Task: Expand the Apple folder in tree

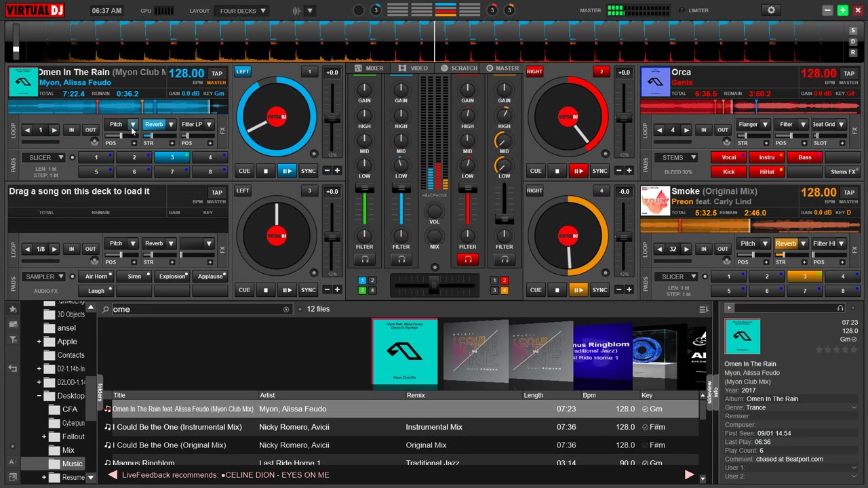Action: click(39, 342)
